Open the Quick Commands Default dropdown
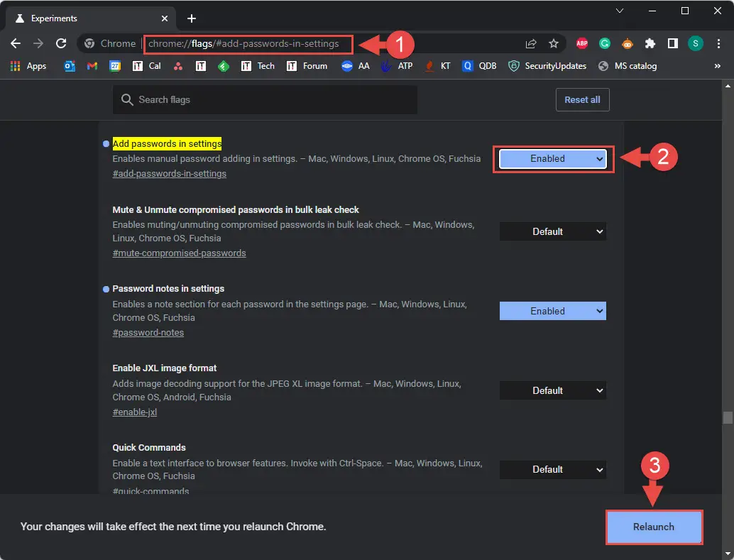 tap(553, 470)
